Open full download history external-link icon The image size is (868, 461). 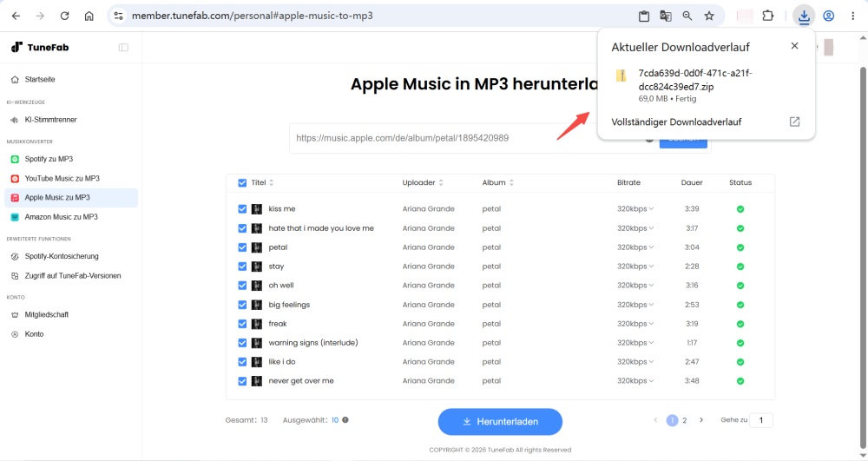click(794, 122)
